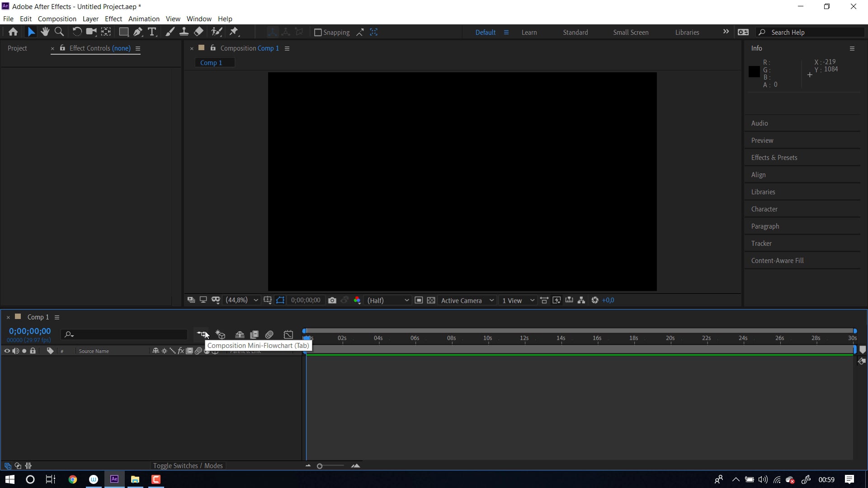868x488 pixels.
Task: Click the Effects and Presets panel label
Action: (x=774, y=157)
